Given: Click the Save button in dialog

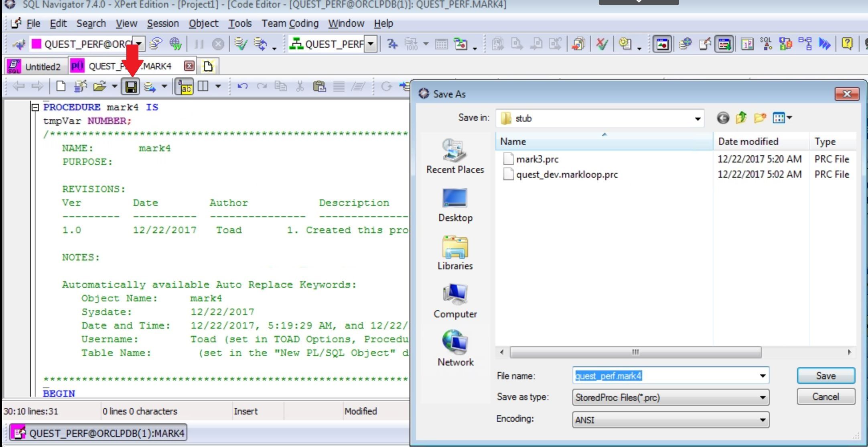Looking at the screenshot, I should [826, 376].
